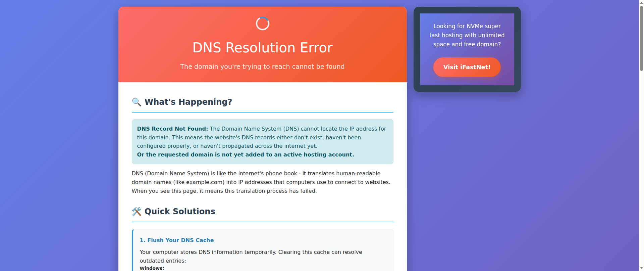Select the Flush Your DNS Cache heading
This screenshot has width=644, height=271.
(177, 240)
